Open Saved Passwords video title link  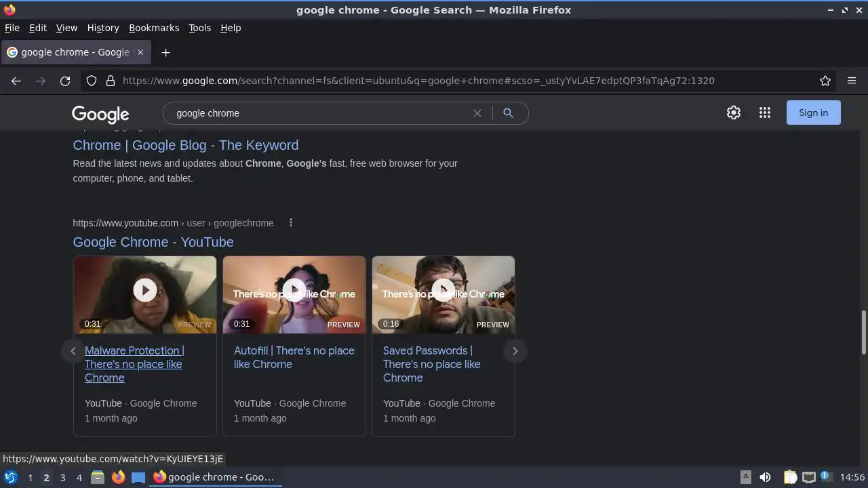coord(431,364)
